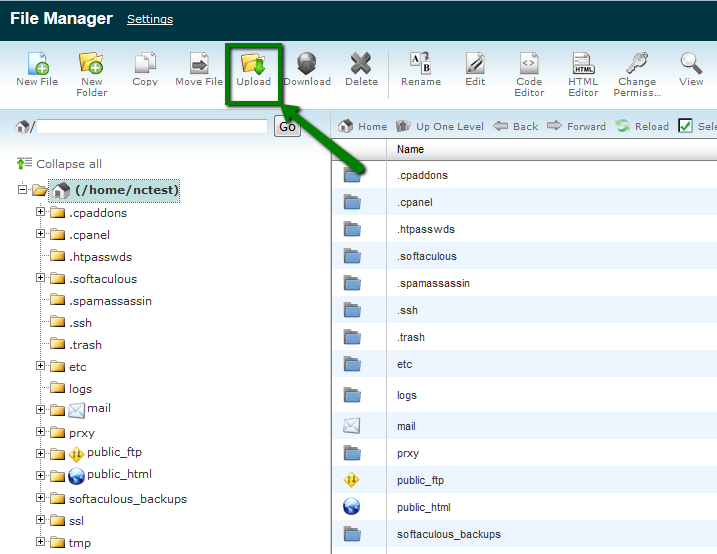The width and height of the screenshot is (717, 554).
Task: Click the Delete X icon
Action: (x=361, y=63)
